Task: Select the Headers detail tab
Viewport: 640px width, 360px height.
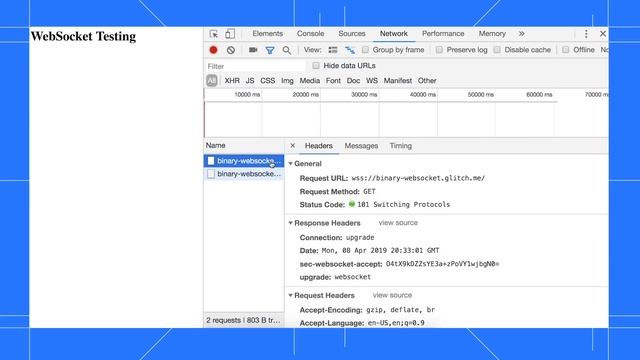Action: (x=319, y=146)
